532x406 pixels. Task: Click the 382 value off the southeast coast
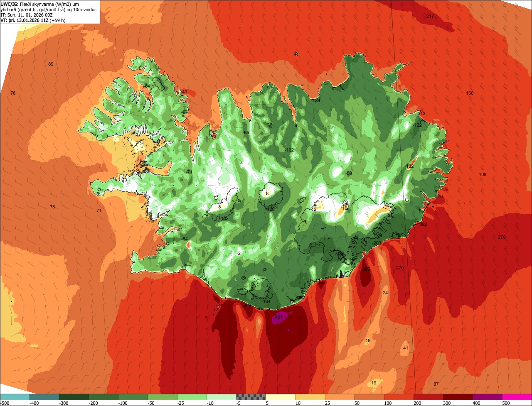tap(423, 225)
